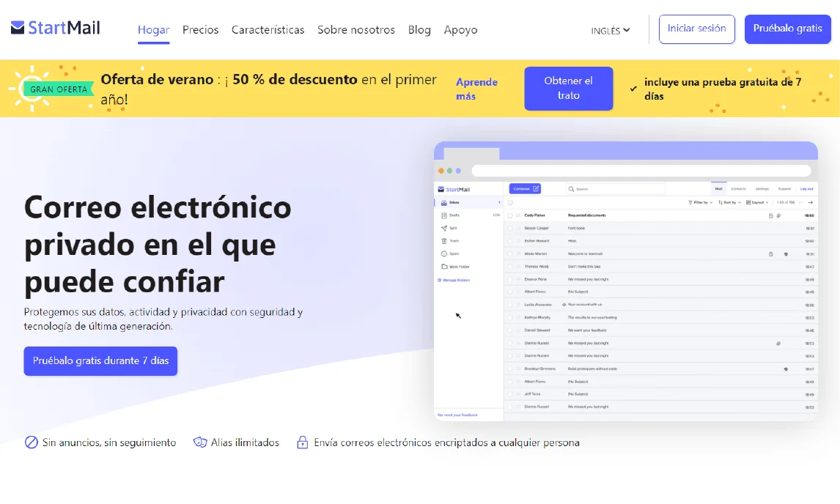
Task: Click the Inbox tray icon in mail preview
Action: [x=444, y=202]
